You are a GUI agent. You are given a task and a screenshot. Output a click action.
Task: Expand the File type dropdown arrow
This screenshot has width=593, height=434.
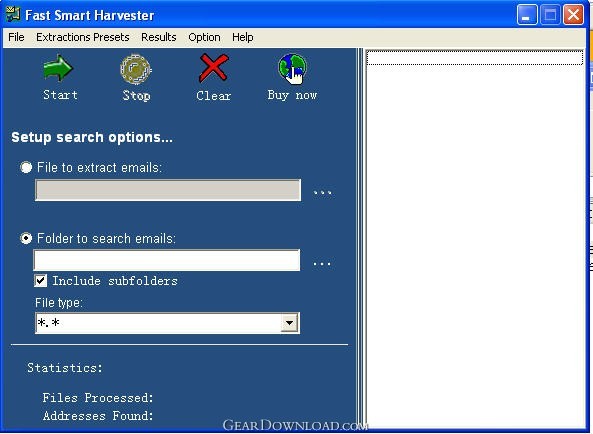(289, 323)
